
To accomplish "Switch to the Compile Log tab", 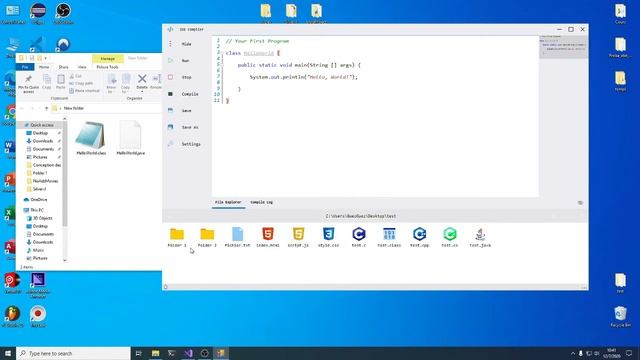I will (261, 202).
